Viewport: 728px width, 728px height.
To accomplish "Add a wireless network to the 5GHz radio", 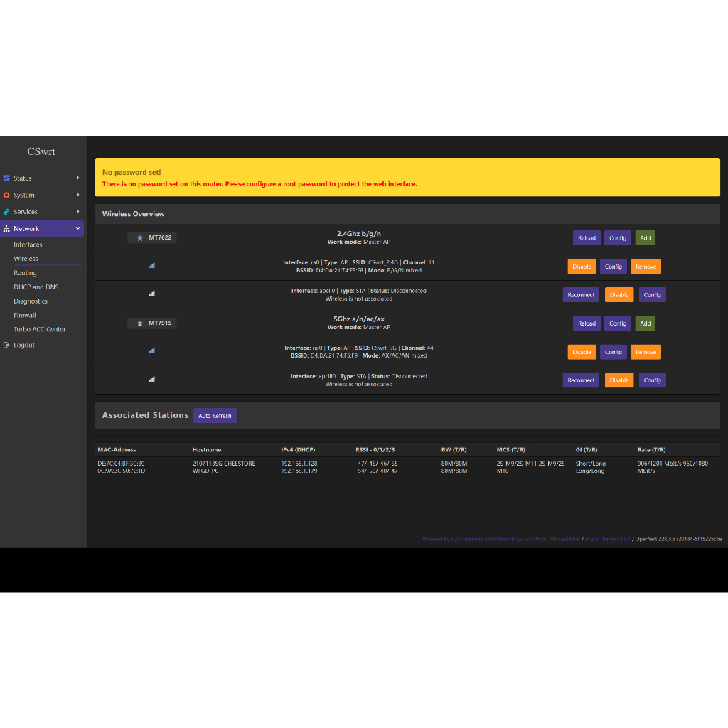I will point(645,323).
